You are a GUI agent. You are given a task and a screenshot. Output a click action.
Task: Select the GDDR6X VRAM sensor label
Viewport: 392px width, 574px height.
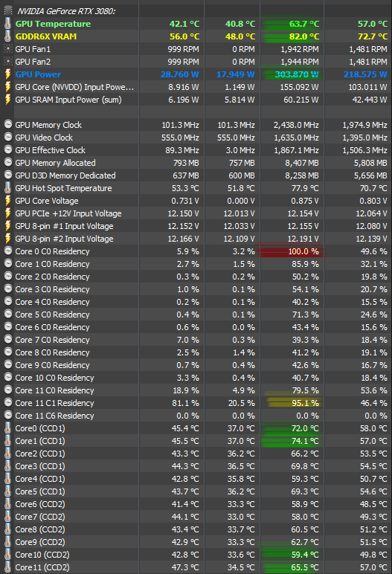46,36
